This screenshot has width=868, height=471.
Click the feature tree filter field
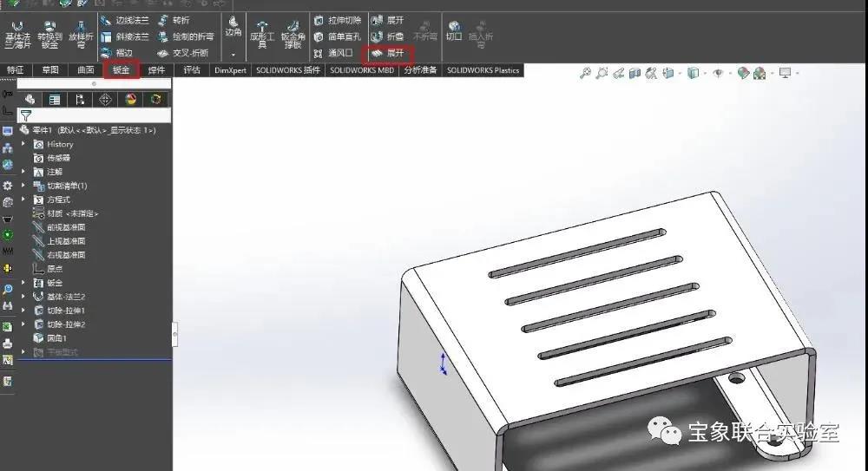(x=95, y=115)
